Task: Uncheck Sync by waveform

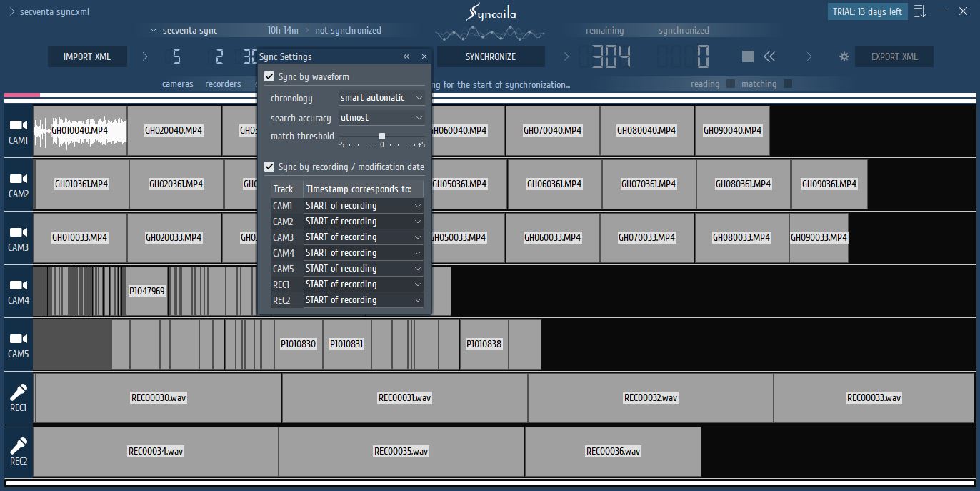Action: click(269, 76)
